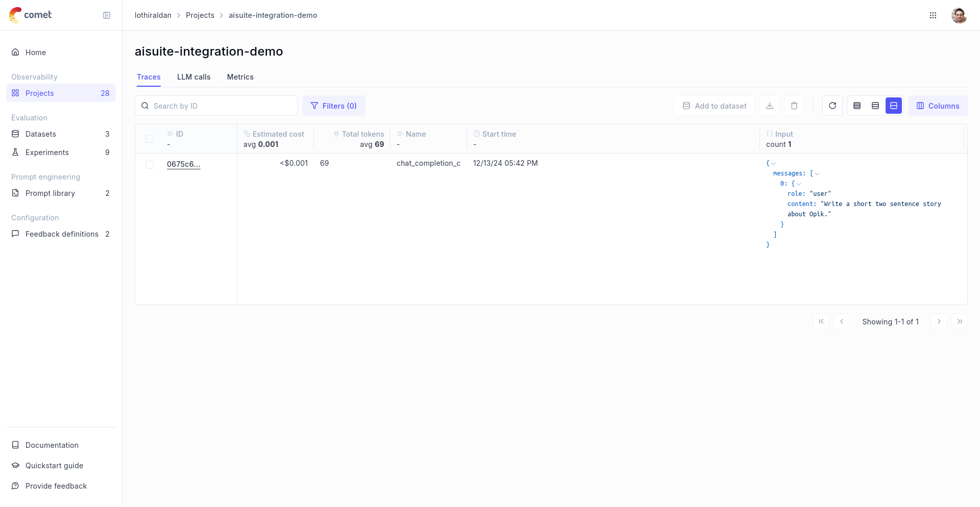Open Feedback definitions
This screenshot has height=507, width=980.
61,234
